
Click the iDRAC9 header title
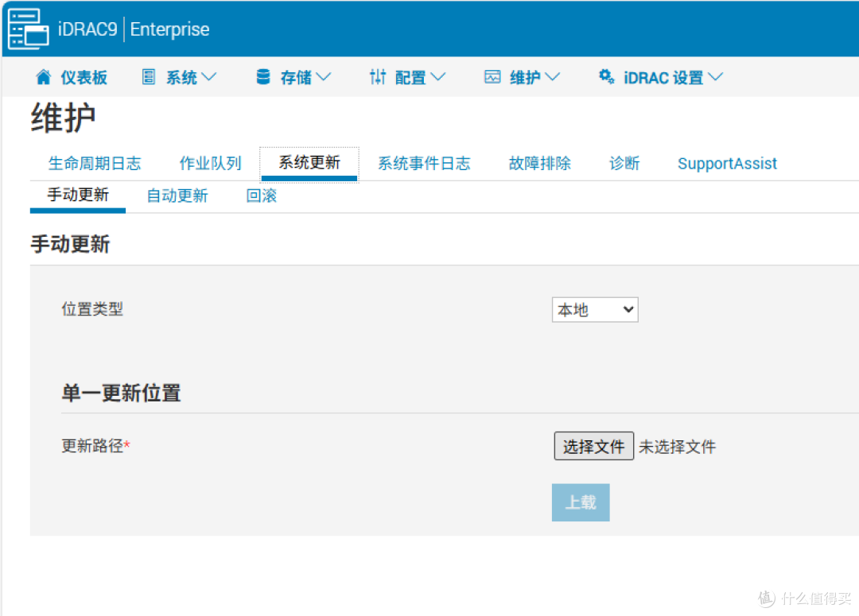pyautogui.click(x=87, y=29)
